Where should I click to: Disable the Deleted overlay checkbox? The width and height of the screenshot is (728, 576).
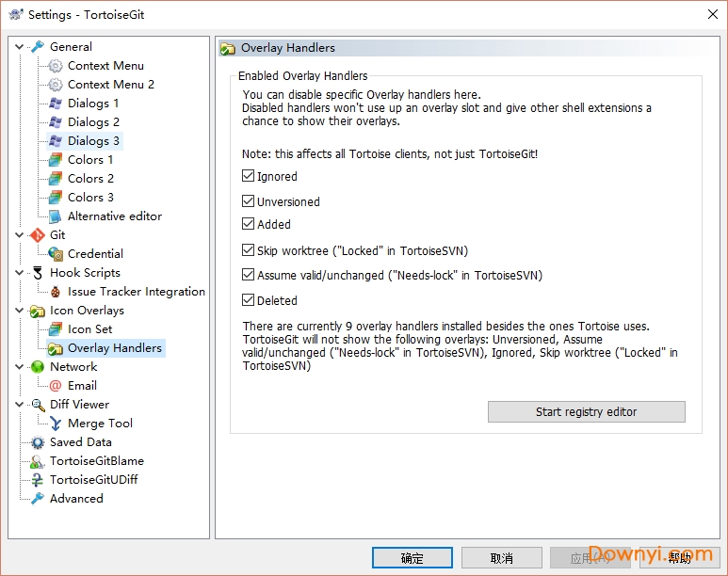tap(248, 300)
